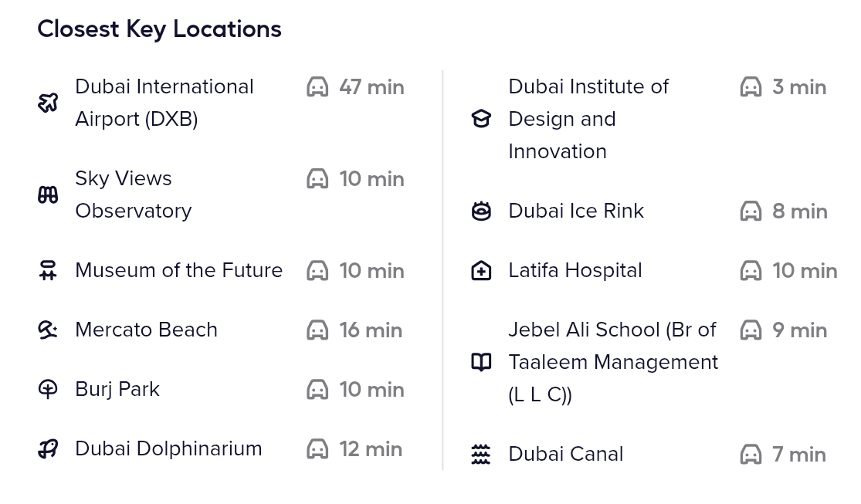861x504 pixels.
Task: Click the dolphin icon for Dubai Dolphinarium
Action: (x=48, y=448)
